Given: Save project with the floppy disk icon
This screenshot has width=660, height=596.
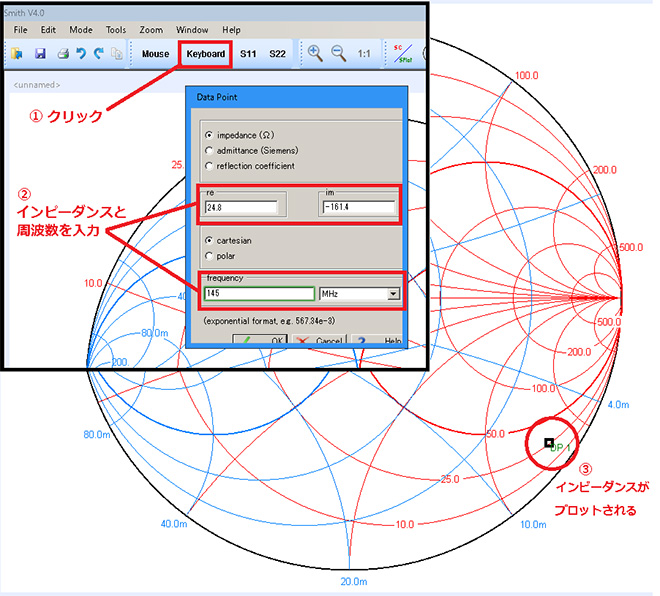Looking at the screenshot, I should click(x=40, y=53).
